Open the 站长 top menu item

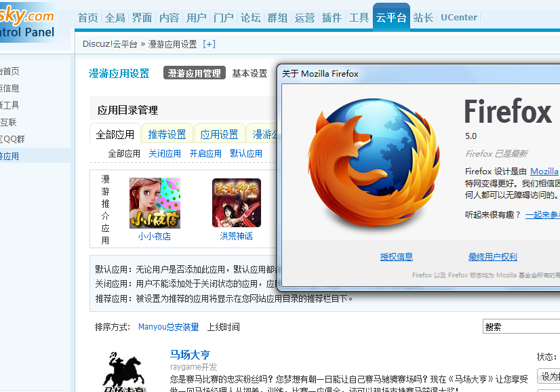click(423, 18)
